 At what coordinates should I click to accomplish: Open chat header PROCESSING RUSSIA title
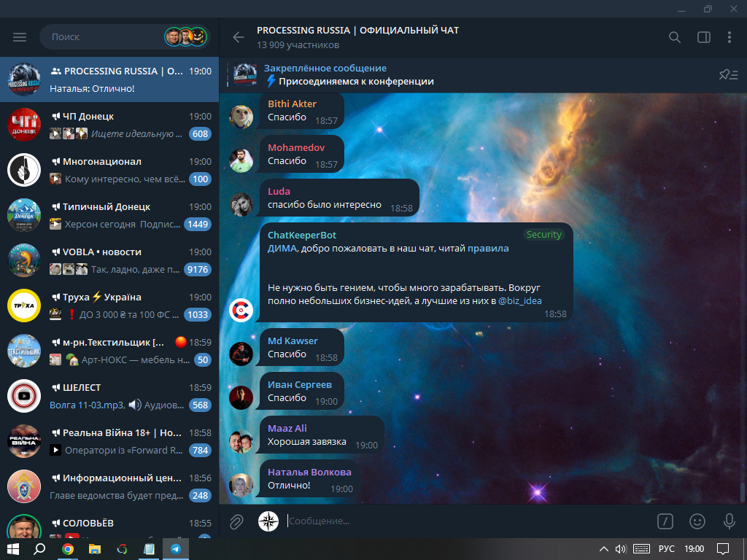coord(357,30)
